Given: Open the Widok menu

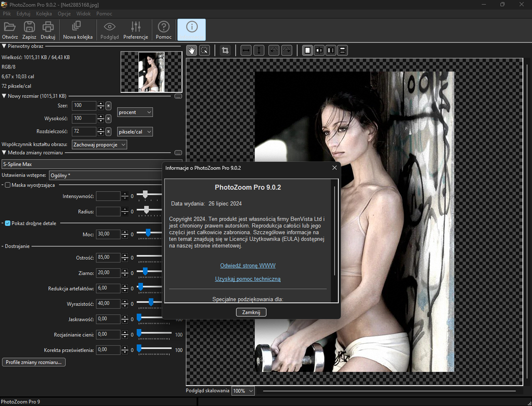Looking at the screenshot, I should pyautogui.click(x=84, y=14).
